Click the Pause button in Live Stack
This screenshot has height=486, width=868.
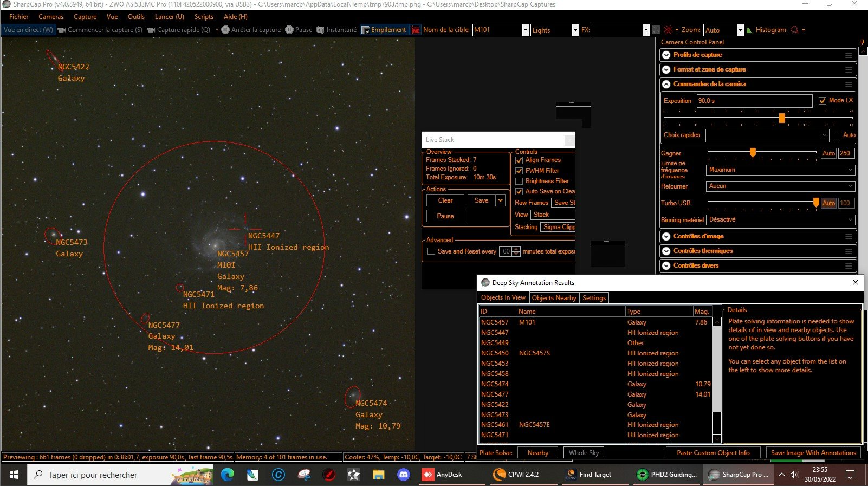[x=445, y=216]
